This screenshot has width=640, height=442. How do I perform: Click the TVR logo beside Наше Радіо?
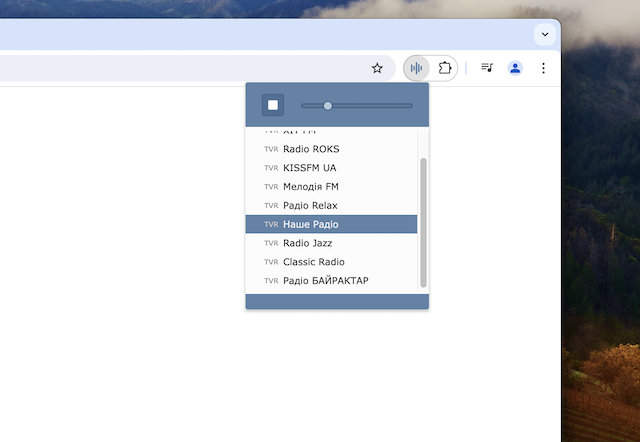tap(271, 224)
